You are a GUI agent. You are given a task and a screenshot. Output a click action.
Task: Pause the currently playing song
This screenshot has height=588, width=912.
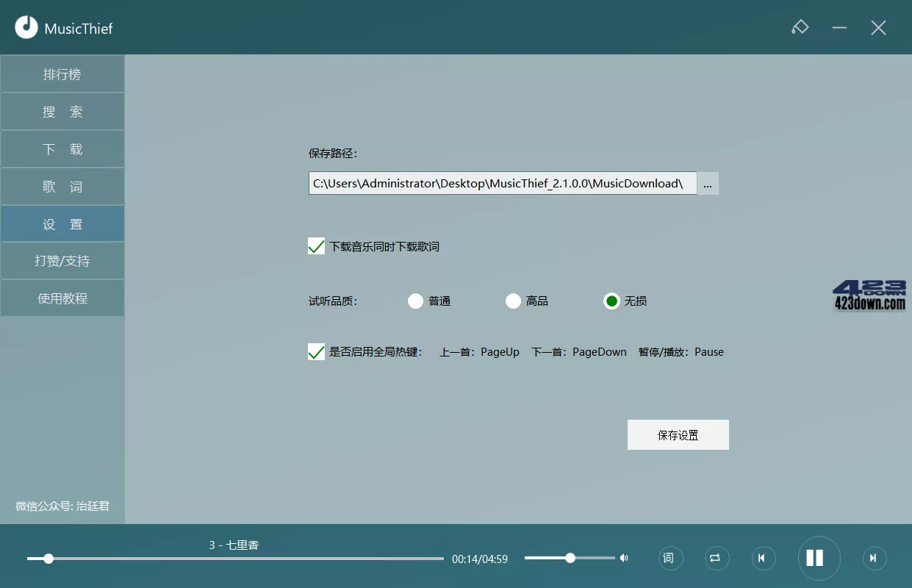click(819, 558)
